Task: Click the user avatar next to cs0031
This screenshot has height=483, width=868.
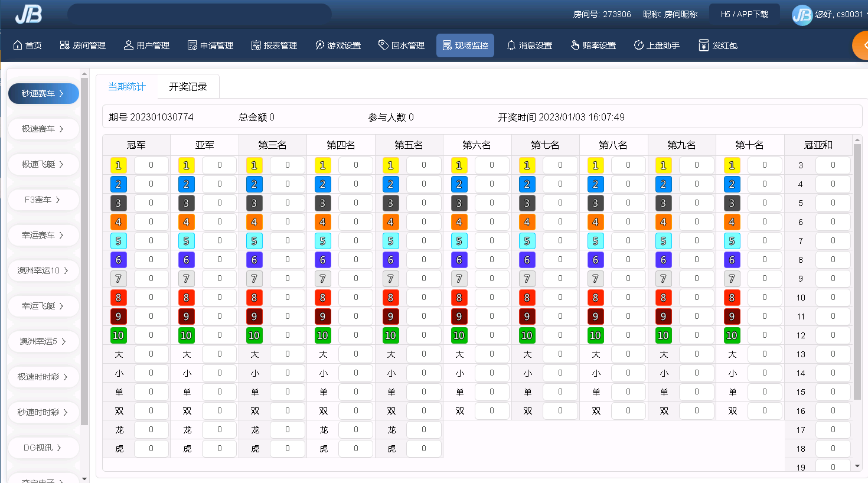Action: (802, 15)
